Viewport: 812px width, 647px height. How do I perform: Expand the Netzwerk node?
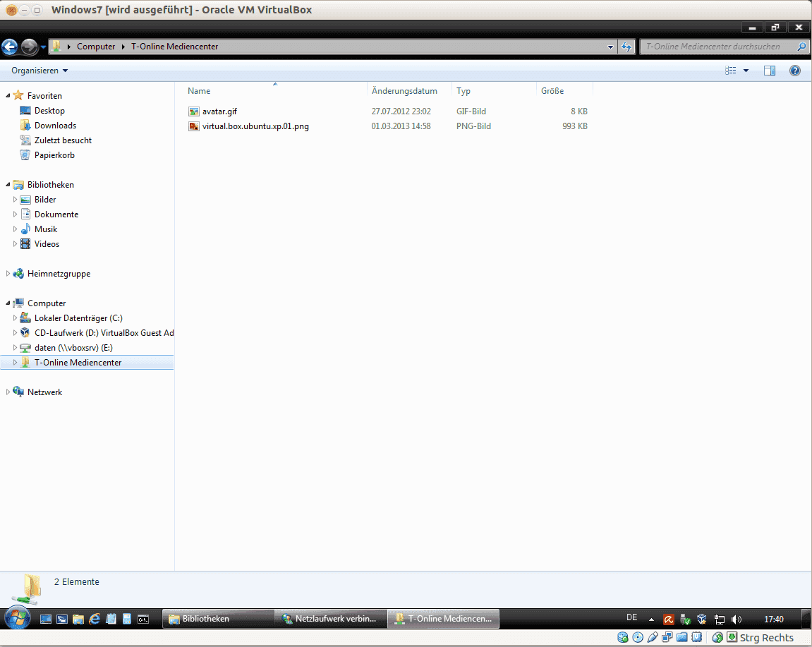click(x=8, y=392)
